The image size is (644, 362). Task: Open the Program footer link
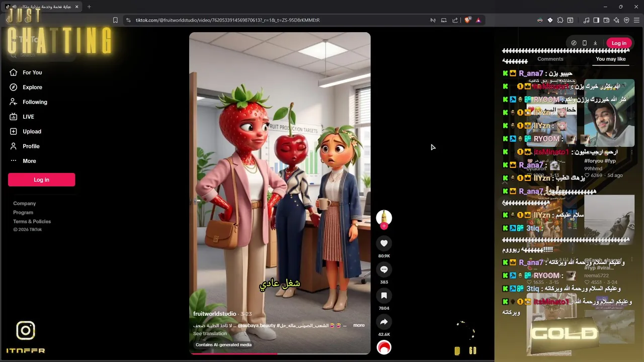(23, 213)
